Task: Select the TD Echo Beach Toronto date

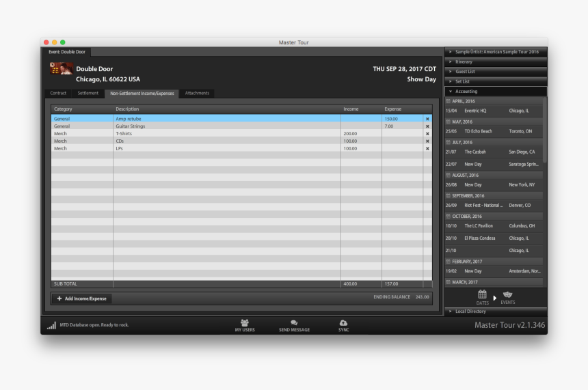Action: pyautogui.click(x=494, y=132)
